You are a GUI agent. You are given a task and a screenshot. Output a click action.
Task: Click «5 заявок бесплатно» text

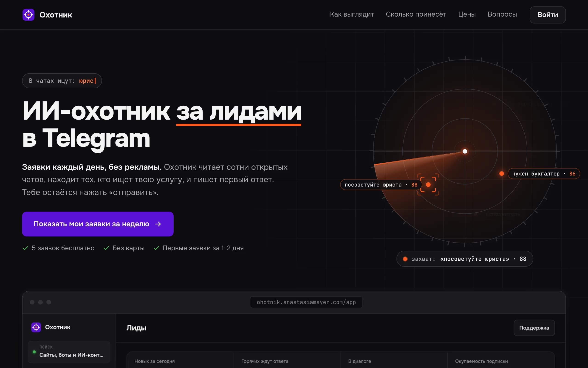pos(63,248)
